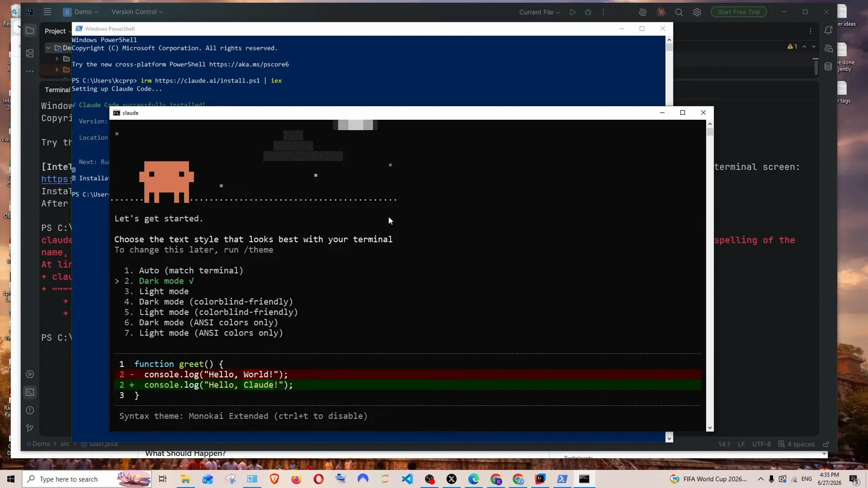Start debugging with the bug icon
The image size is (868, 488).
click(x=588, y=12)
